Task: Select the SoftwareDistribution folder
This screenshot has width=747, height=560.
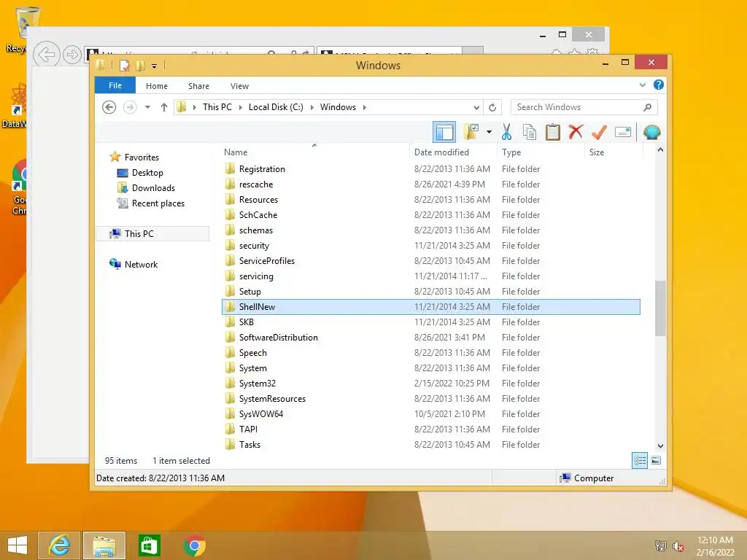Action: point(278,338)
